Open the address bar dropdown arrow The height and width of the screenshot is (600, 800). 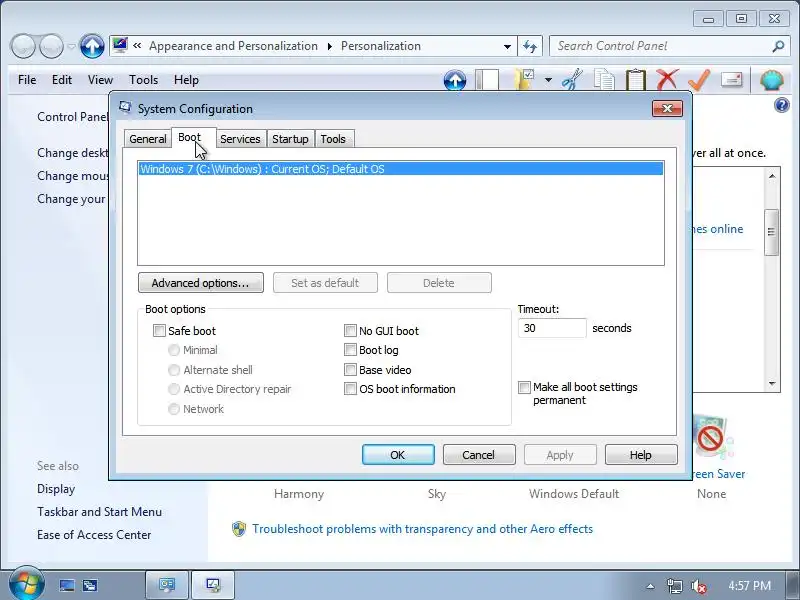pos(507,46)
